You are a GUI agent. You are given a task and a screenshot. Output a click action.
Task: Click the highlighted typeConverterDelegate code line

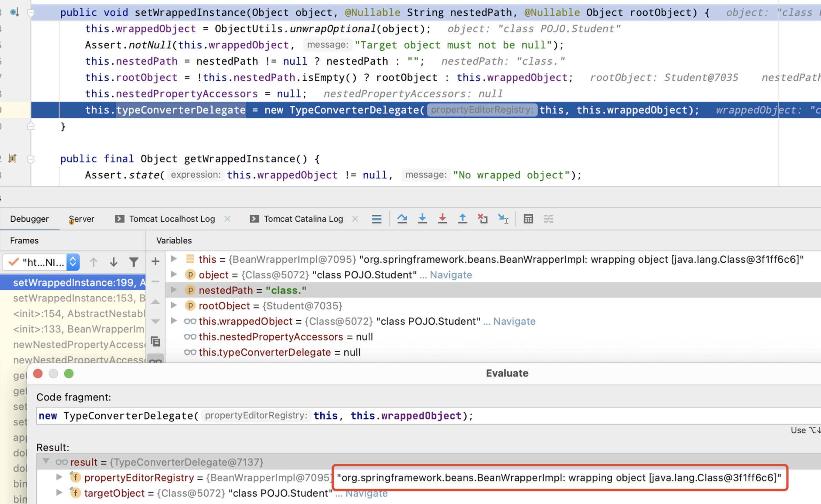pyautogui.click(x=426, y=110)
